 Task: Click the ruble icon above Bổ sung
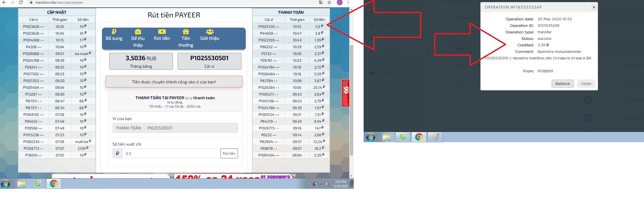point(114,32)
